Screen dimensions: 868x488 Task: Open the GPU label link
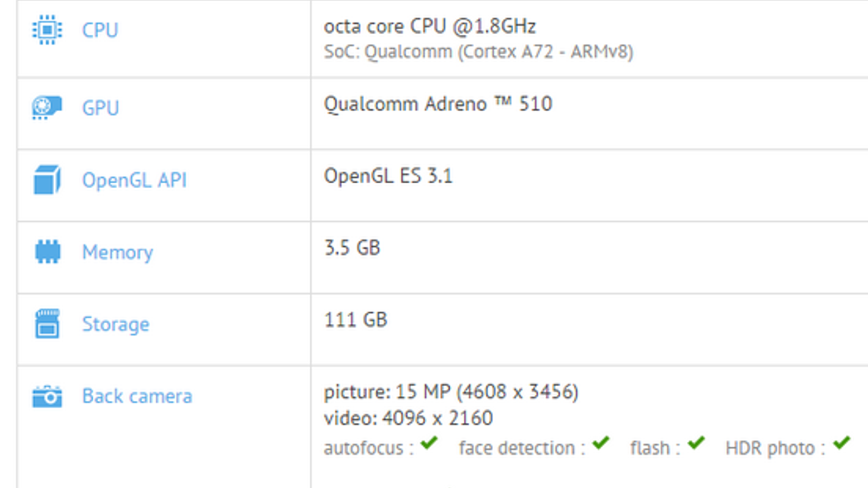tap(100, 108)
